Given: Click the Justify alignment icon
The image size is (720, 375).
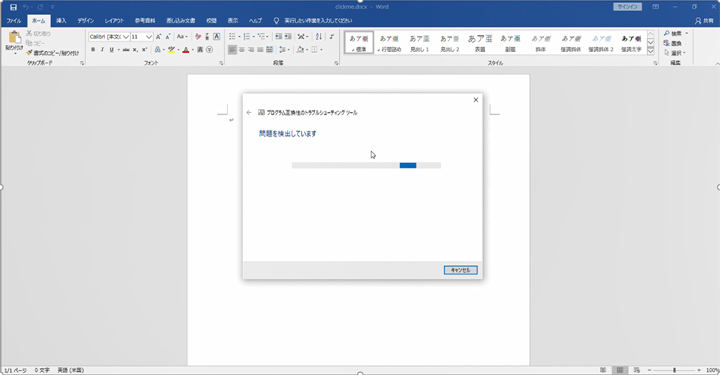Looking at the screenshot, I should tap(260, 50).
